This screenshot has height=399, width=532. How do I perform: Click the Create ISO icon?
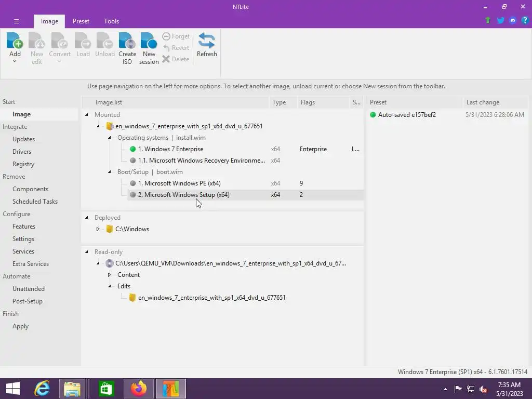point(127,41)
